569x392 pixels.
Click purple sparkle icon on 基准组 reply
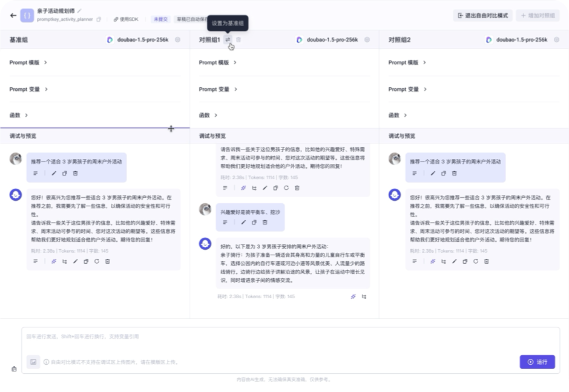pos(54,261)
